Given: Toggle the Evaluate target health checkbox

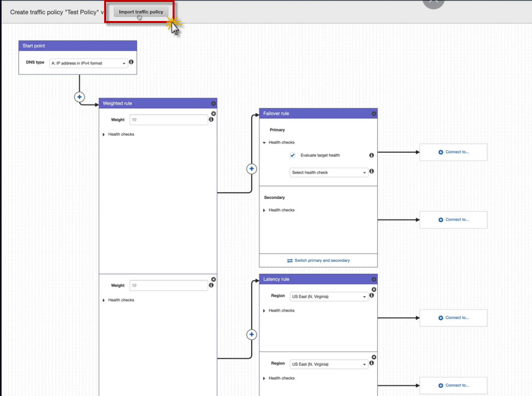Looking at the screenshot, I should tap(292, 155).
